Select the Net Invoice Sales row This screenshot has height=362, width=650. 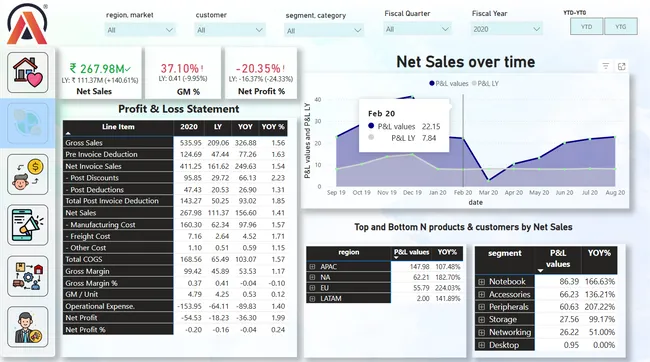click(x=118, y=166)
